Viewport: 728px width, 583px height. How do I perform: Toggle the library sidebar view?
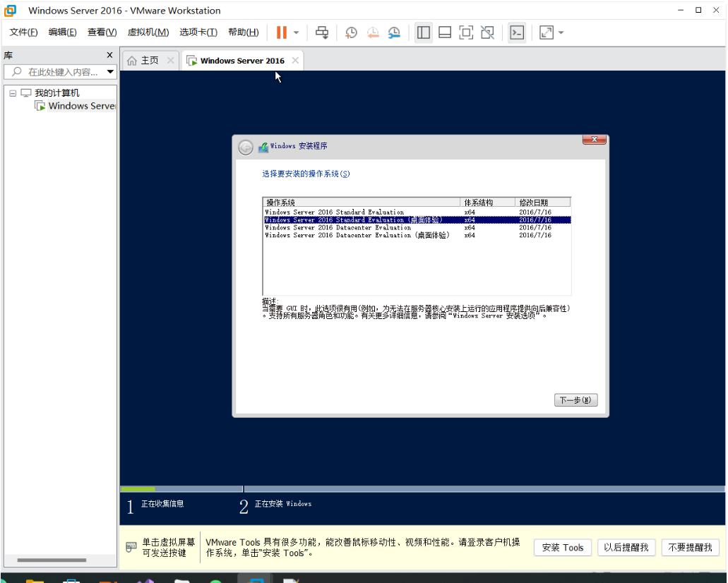pos(424,32)
